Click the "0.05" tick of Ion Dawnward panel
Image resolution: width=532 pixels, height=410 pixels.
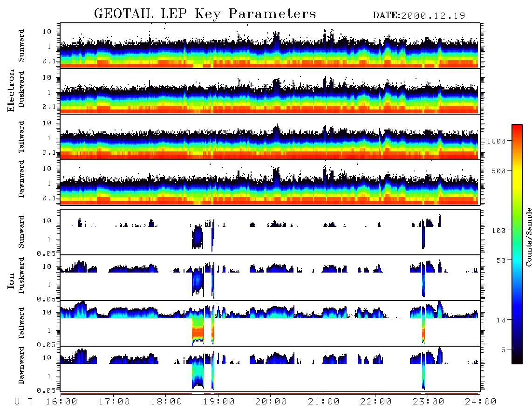click(46, 390)
